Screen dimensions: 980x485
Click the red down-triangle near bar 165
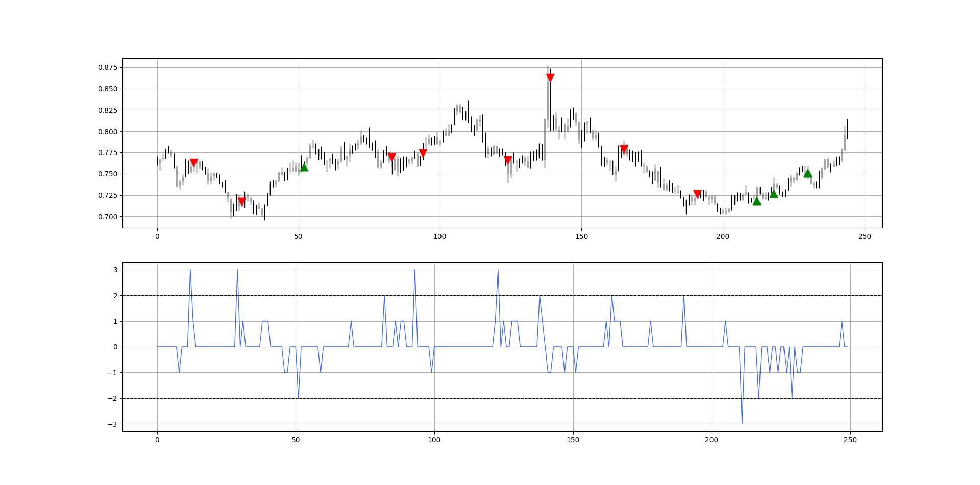pyautogui.click(x=624, y=149)
